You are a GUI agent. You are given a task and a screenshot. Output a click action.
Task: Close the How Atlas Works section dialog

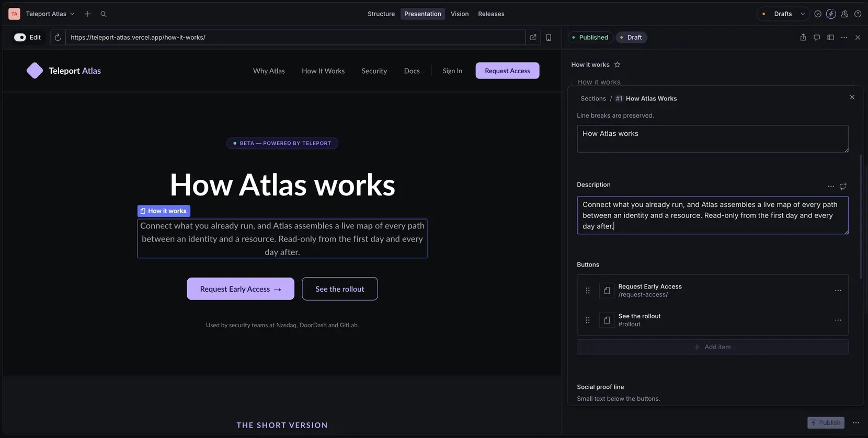[852, 97]
